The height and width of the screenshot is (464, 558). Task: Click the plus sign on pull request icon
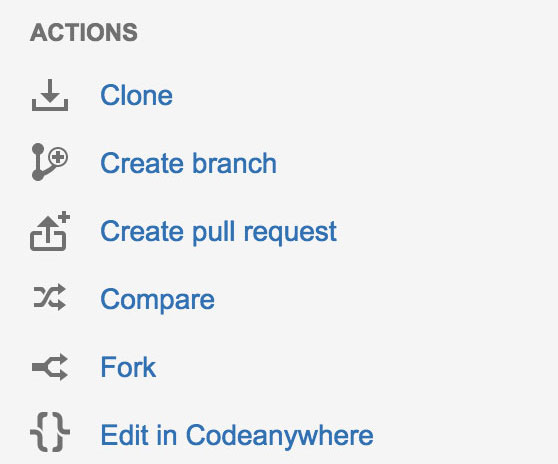point(63,217)
